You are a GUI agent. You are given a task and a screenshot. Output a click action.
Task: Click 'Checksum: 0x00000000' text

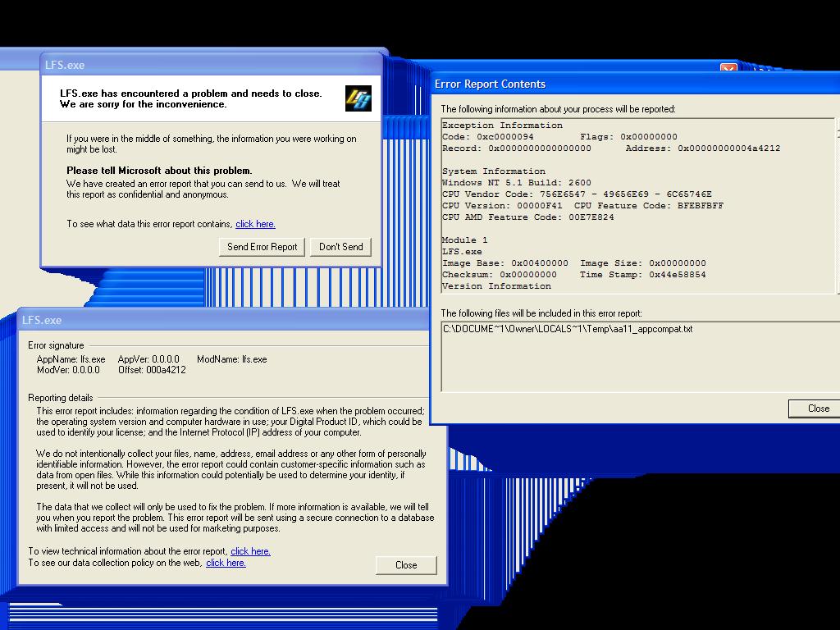pyautogui.click(x=500, y=275)
